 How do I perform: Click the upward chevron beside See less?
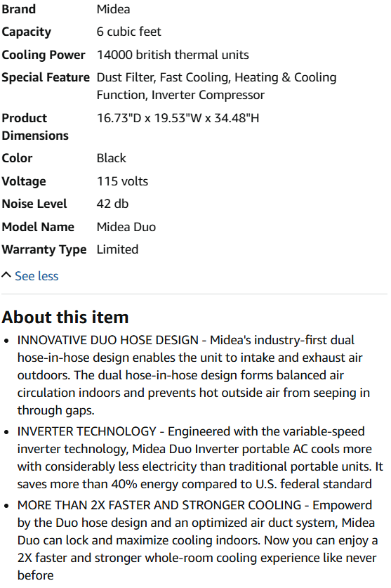coord(6,275)
